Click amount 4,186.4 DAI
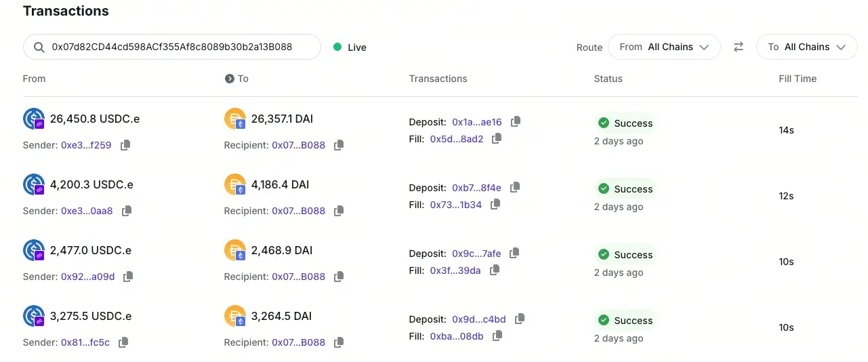The height and width of the screenshot is (362, 868). 281,184
